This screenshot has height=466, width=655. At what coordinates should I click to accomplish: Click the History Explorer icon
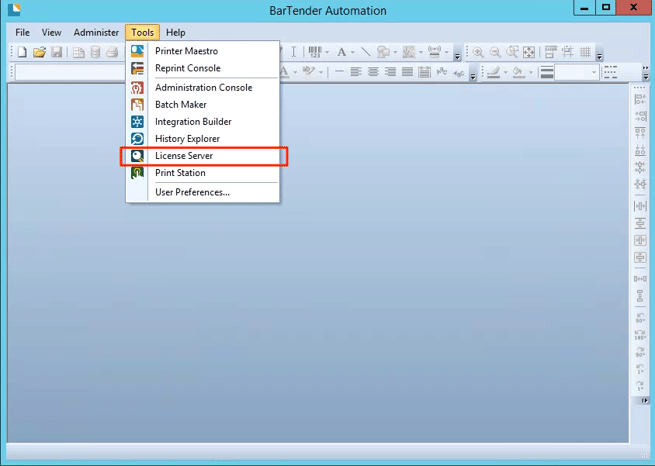click(x=137, y=139)
